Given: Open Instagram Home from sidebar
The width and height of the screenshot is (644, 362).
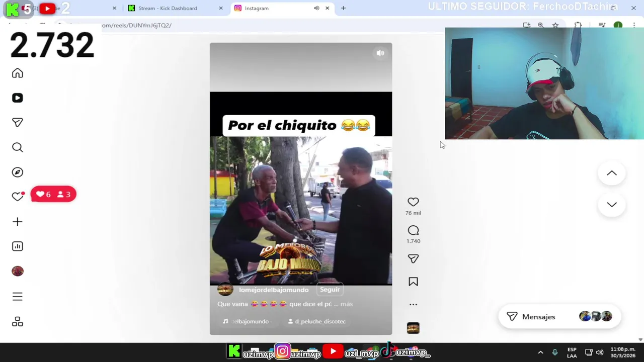Looking at the screenshot, I should (18, 73).
